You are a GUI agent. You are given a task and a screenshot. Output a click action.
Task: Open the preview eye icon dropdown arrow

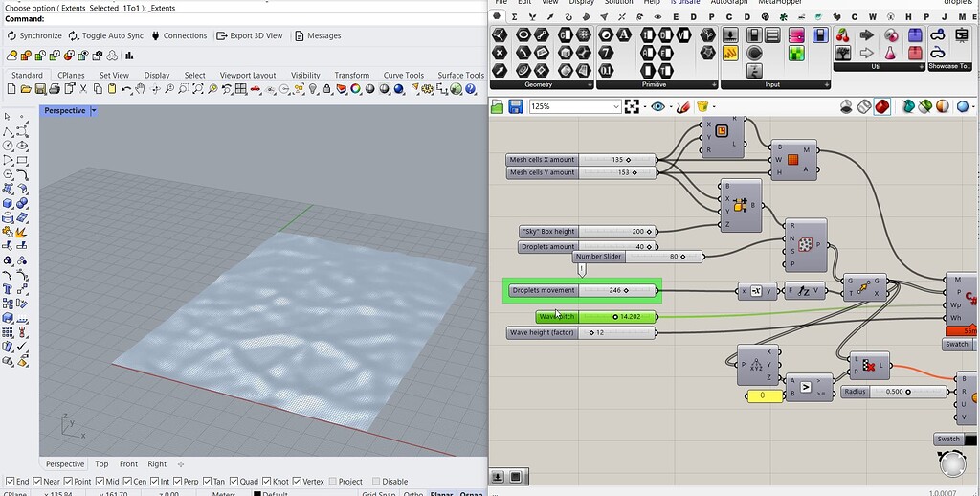(x=669, y=107)
